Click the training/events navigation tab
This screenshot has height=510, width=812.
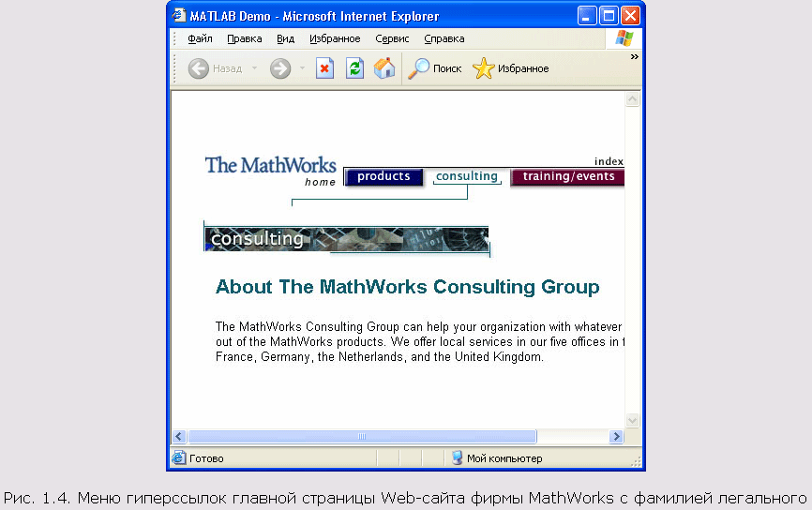[x=567, y=176]
